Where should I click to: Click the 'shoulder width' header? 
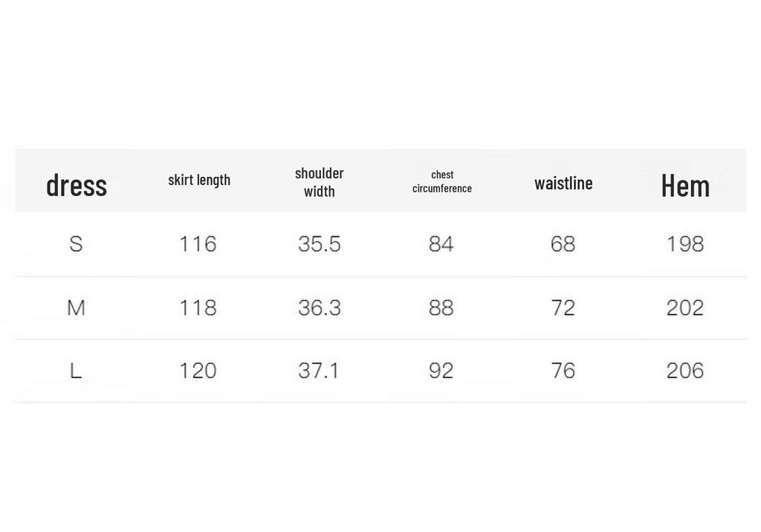click(320, 182)
